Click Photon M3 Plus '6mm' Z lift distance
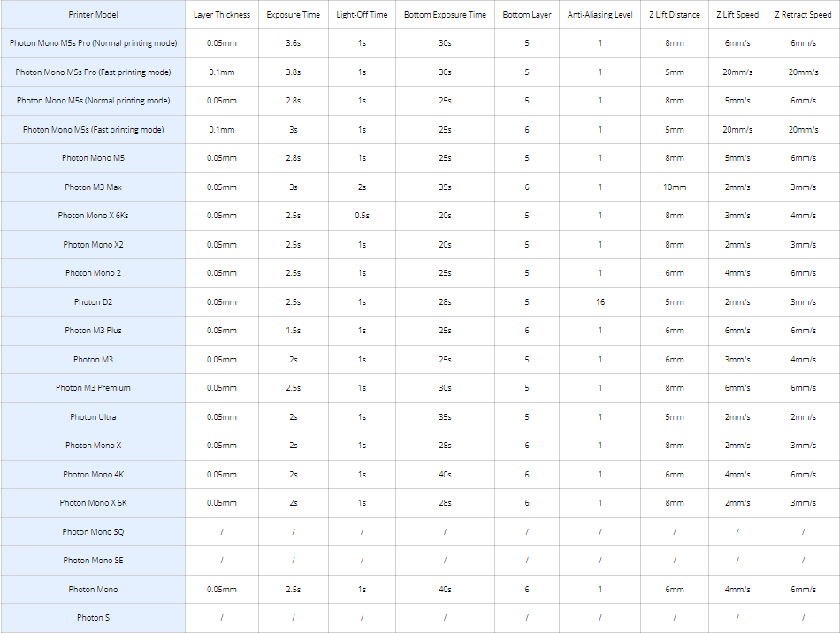The width and height of the screenshot is (840, 633). point(675,331)
